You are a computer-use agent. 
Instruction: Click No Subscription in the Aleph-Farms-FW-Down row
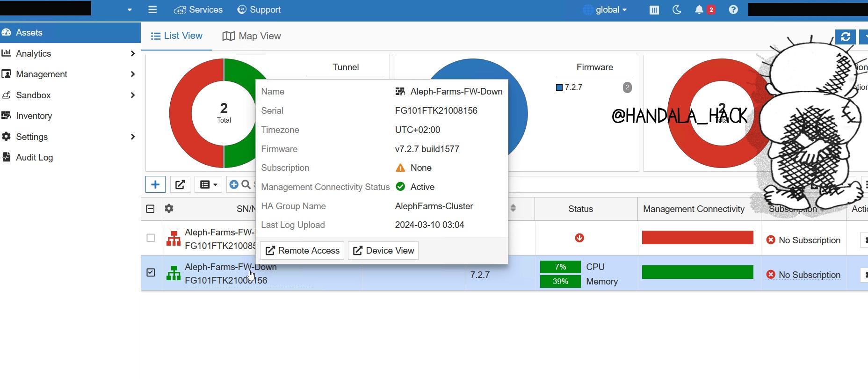(810, 275)
